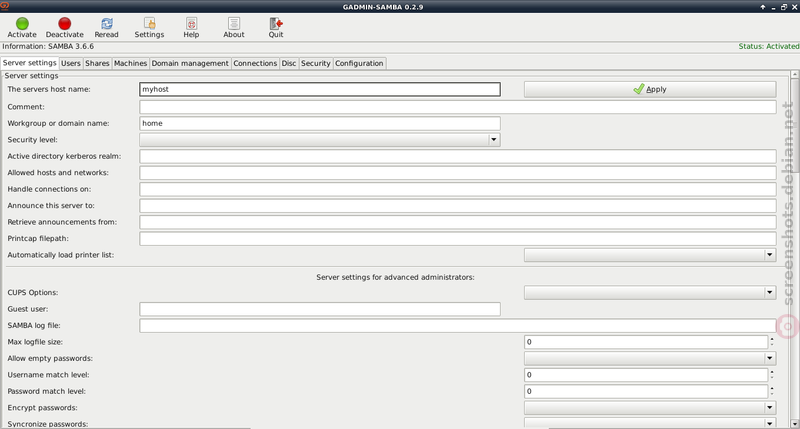Click Retrieve announcements from field
The width and height of the screenshot is (800, 429).
458,222
